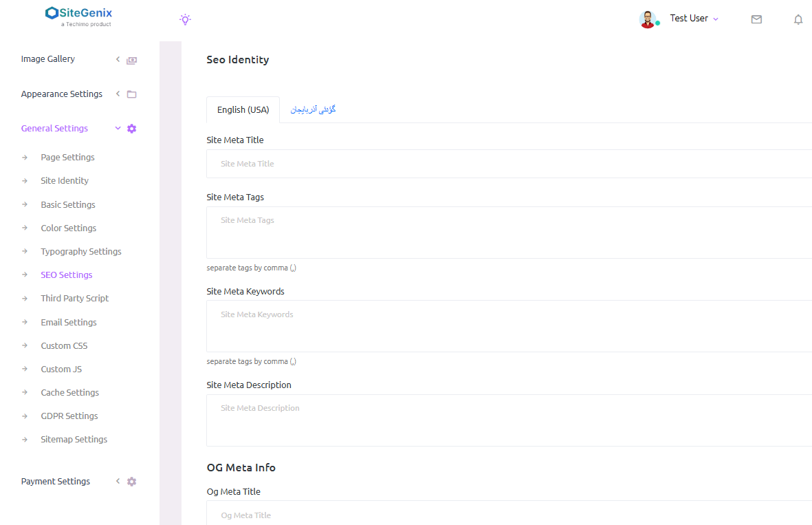This screenshot has width=812, height=525.
Task: Click the lightbulb icon in header
Action: point(185,19)
